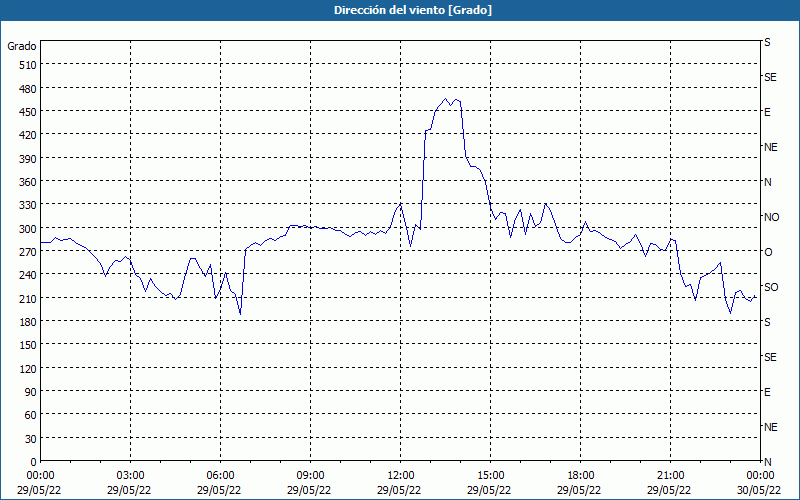Image resolution: width=800 pixels, height=500 pixels.
Task: Select the 450 y-axis tick label
Action: pos(28,112)
